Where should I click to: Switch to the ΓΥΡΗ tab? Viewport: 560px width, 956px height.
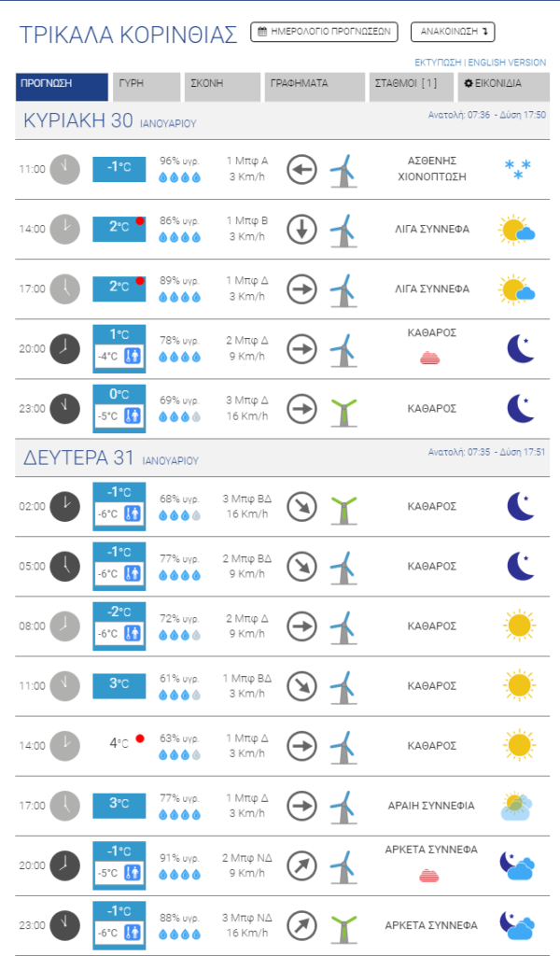(x=147, y=87)
